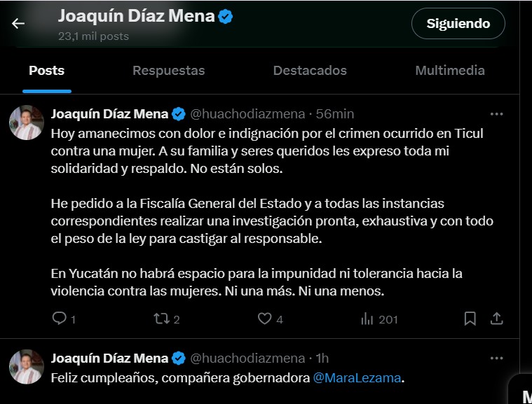Open more options on the birthday post
532x404 pixels.
click(496, 358)
